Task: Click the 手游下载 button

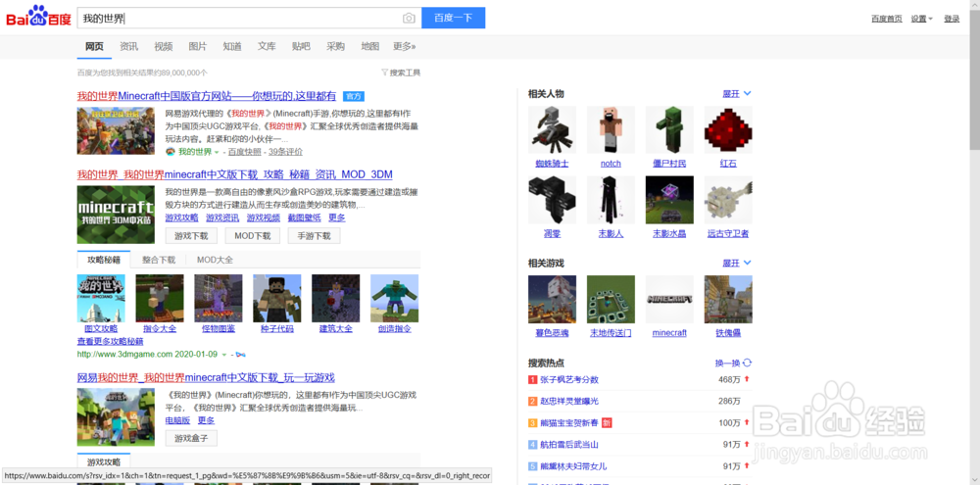Action: [314, 235]
